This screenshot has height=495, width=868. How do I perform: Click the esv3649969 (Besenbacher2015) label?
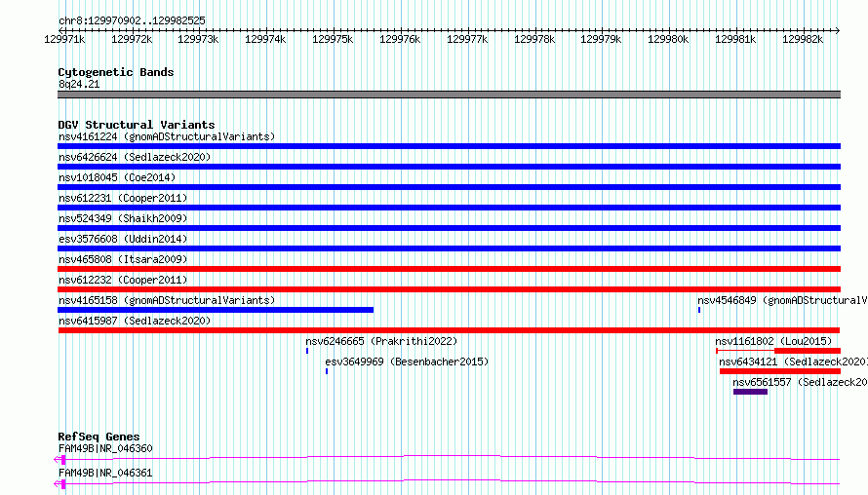coord(407,362)
